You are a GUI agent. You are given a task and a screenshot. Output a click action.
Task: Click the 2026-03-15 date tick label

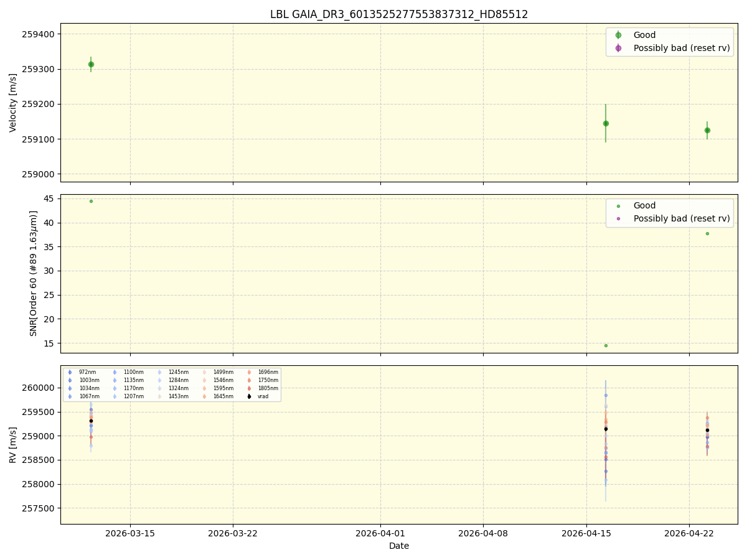[130, 533]
